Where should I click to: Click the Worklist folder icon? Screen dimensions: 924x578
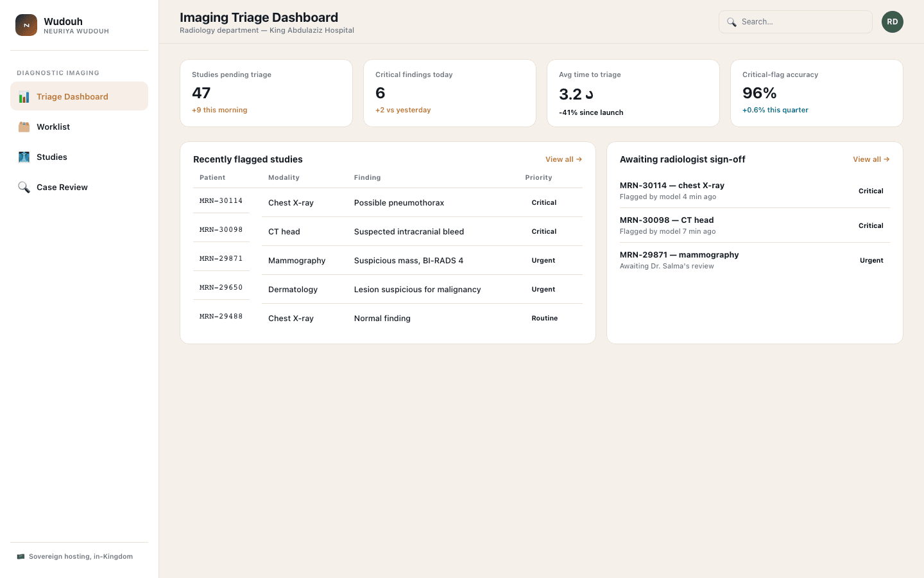coord(24,127)
